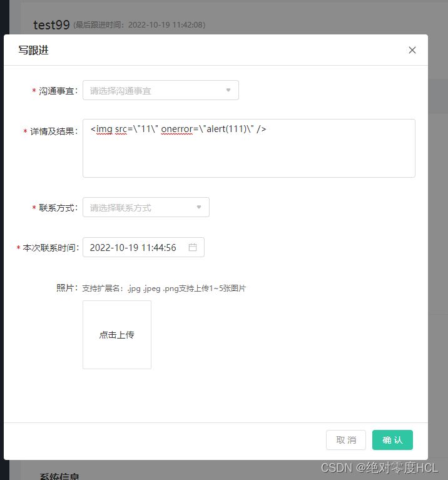Open the 沟通事宜 dropdown
Image resolution: width=448 pixels, height=480 pixels.
[x=161, y=90]
